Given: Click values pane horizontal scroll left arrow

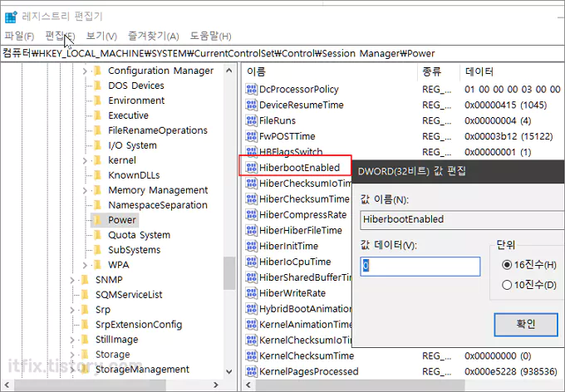Looking at the screenshot, I should (x=248, y=385).
